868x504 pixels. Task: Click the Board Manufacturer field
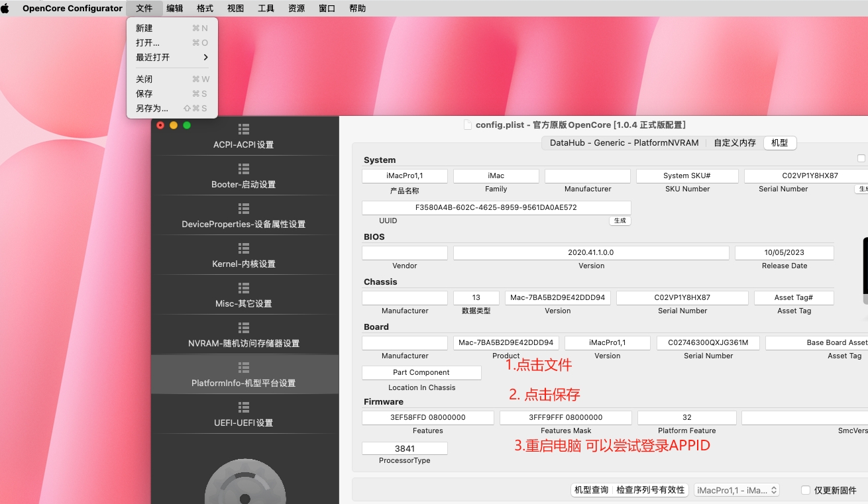point(405,342)
